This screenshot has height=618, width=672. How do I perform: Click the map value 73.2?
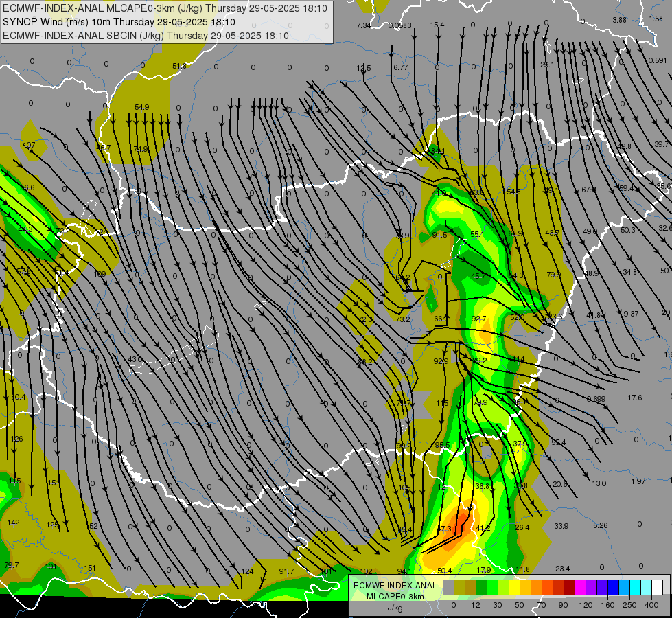tap(403, 319)
